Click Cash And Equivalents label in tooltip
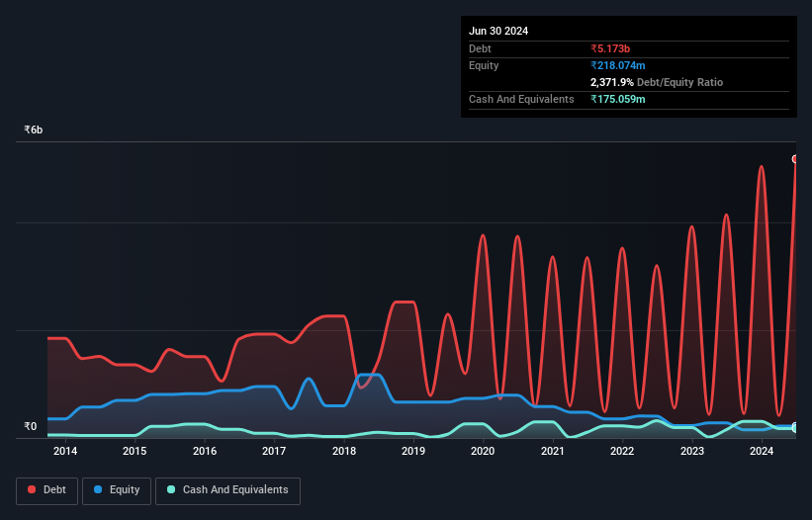This screenshot has width=812, height=520. pos(521,99)
